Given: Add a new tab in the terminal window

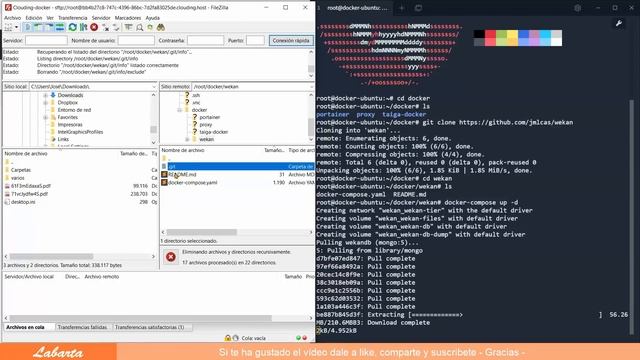Looking at the screenshot, I should pos(402,8).
